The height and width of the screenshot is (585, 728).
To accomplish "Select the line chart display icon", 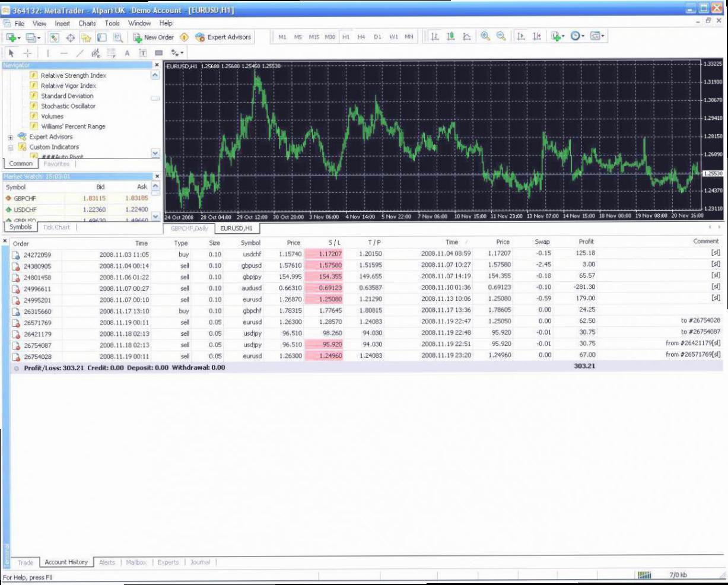I will (467, 37).
